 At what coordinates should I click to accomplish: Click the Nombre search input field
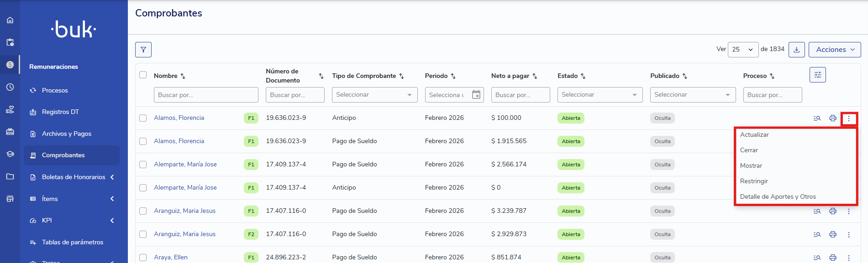tap(205, 95)
